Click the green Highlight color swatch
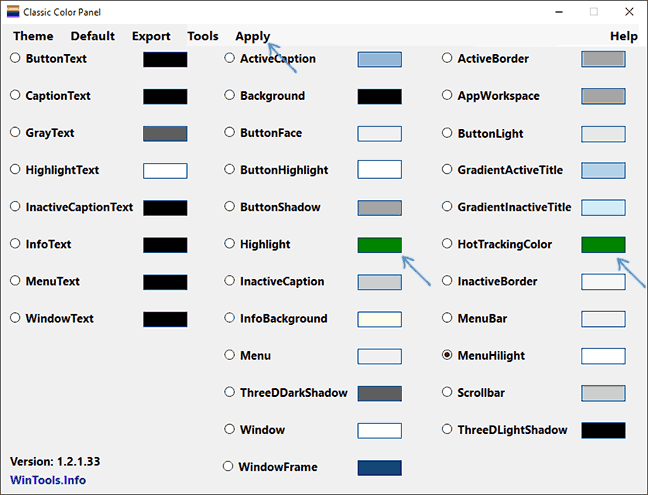Screen dimensions: 648x495 click(379, 245)
